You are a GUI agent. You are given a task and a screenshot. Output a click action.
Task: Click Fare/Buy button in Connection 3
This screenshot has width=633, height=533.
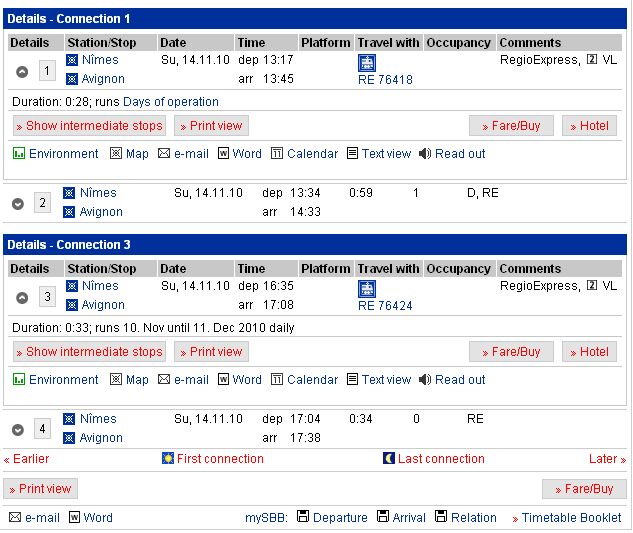tap(511, 352)
